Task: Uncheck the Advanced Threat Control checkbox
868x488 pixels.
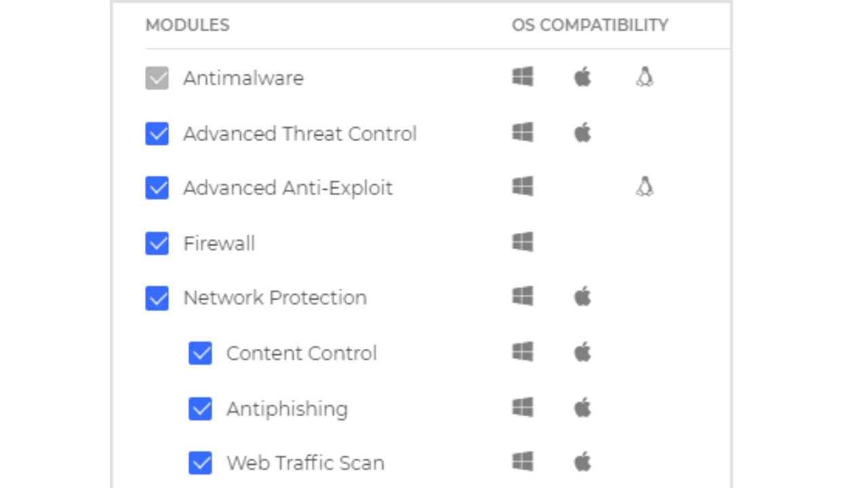Action: click(157, 134)
